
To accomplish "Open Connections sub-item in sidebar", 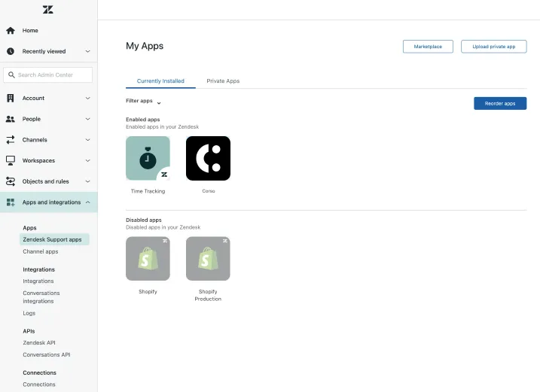I will point(39,384).
